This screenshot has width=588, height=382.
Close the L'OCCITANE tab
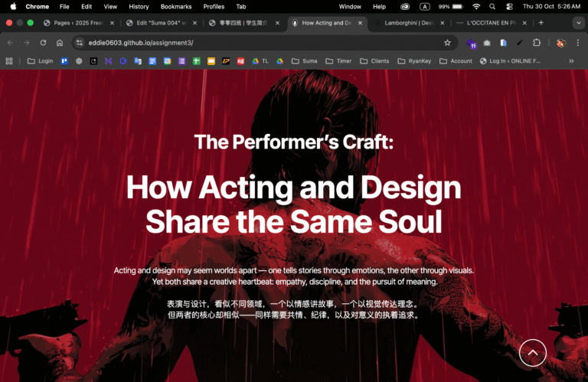(x=526, y=23)
